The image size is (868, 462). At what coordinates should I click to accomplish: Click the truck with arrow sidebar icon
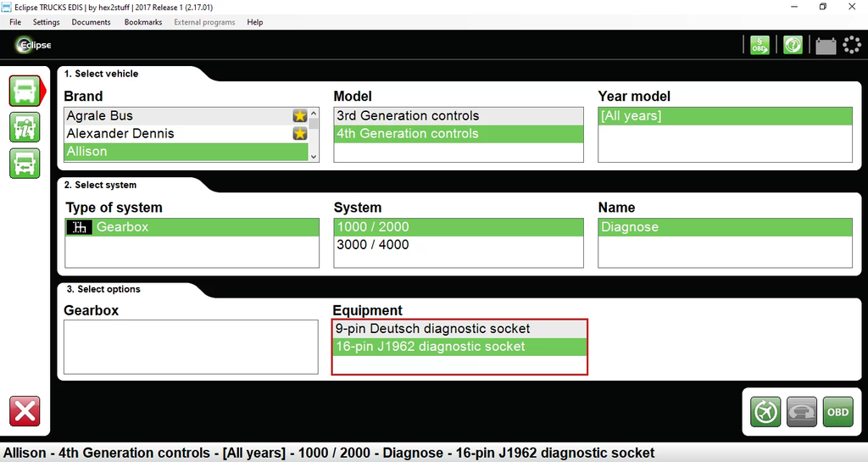pyautogui.click(x=25, y=162)
